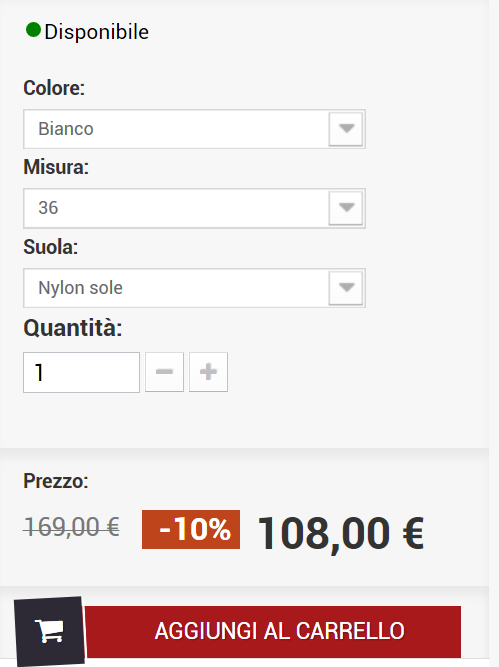The width and height of the screenshot is (499, 667).
Task: Expand the Nylon sole dropdown
Action: (x=194, y=288)
